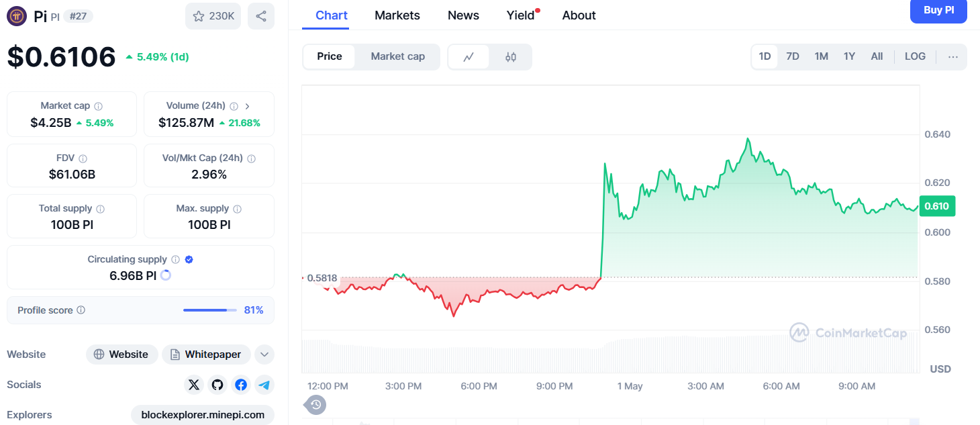This screenshot has height=425, width=980.
Task: Click the #27 rank badge
Action: (x=78, y=16)
